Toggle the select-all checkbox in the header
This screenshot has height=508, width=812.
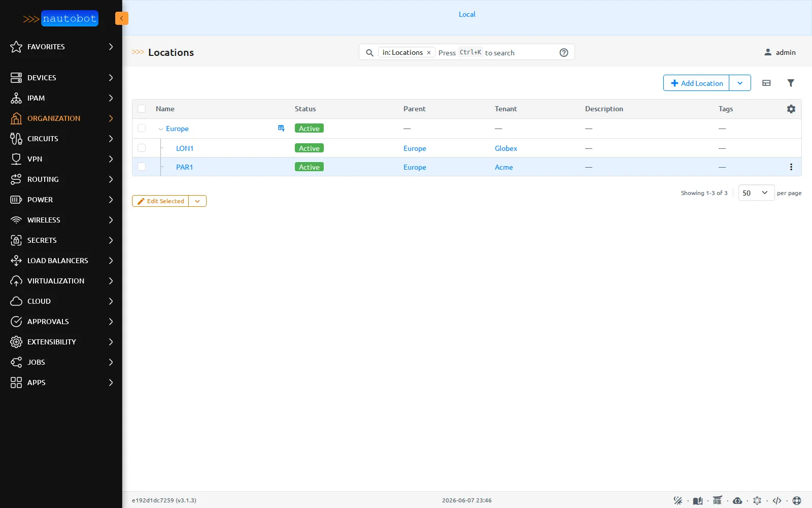point(142,109)
